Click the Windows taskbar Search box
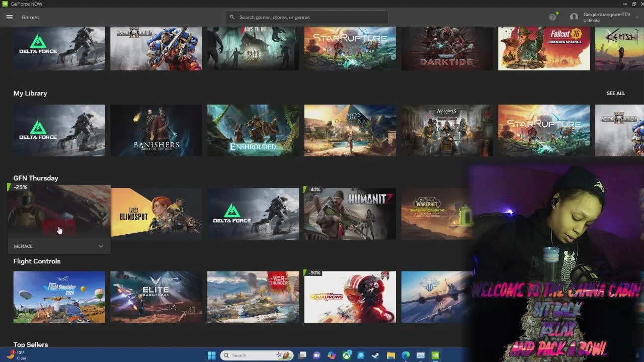 (x=257, y=355)
